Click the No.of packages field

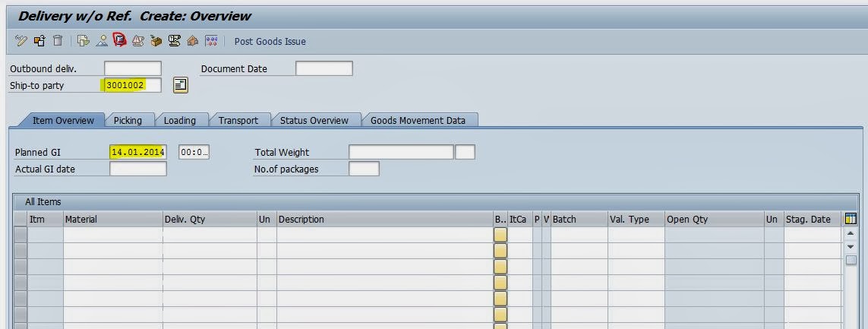click(x=364, y=169)
